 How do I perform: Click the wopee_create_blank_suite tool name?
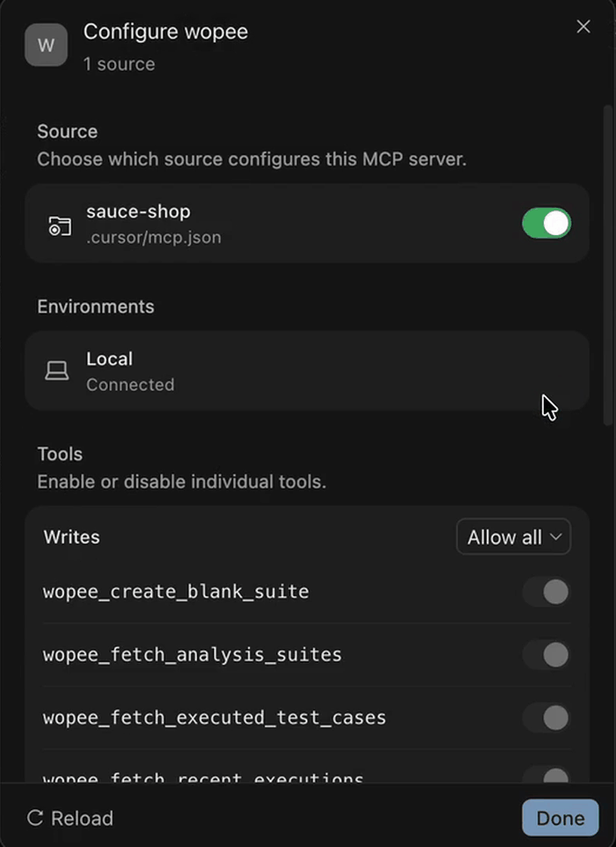pyautogui.click(x=176, y=592)
